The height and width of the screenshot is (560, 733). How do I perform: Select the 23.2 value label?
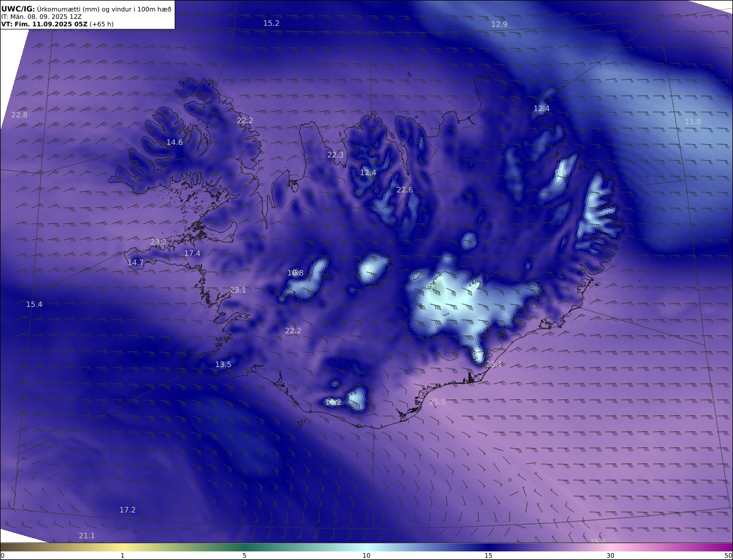point(159,242)
